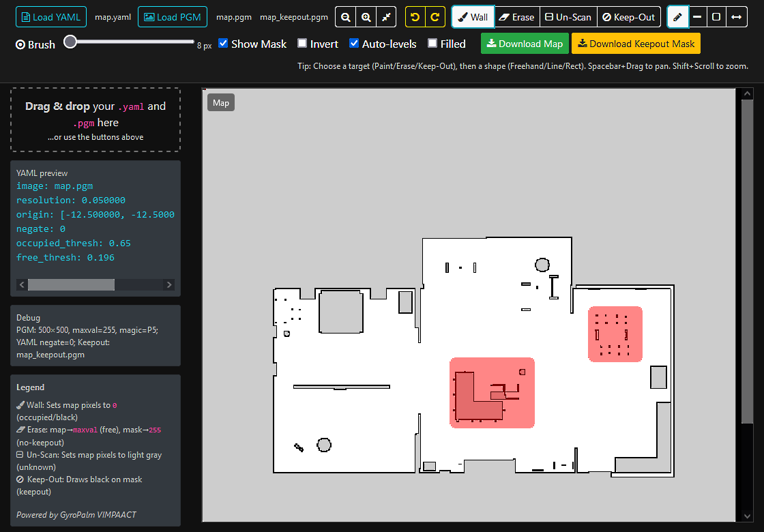The width and height of the screenshot is (764, 532).
Task: Click the yellow undo arrow icon
Action: pyautogui.click(x=415, y=17)
